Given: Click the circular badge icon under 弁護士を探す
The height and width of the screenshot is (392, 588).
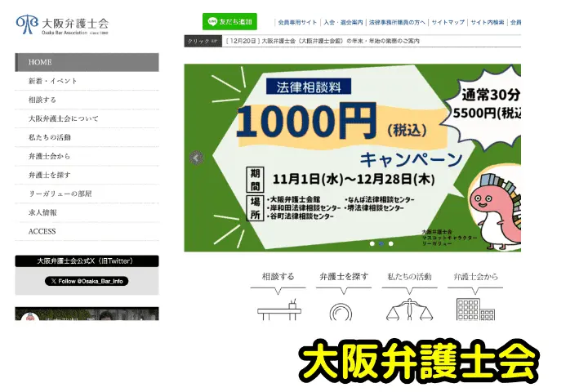Looking at the screenshot, I should (341, 312).
